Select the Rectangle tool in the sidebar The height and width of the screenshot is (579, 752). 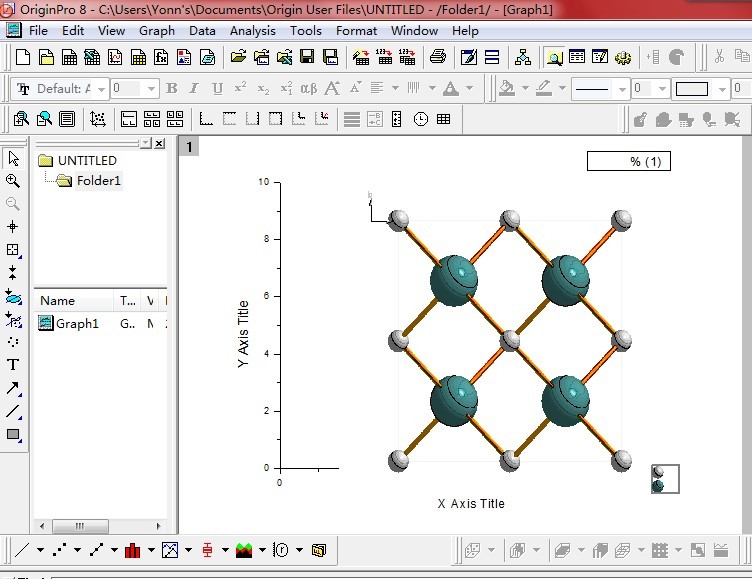point(13,435)
